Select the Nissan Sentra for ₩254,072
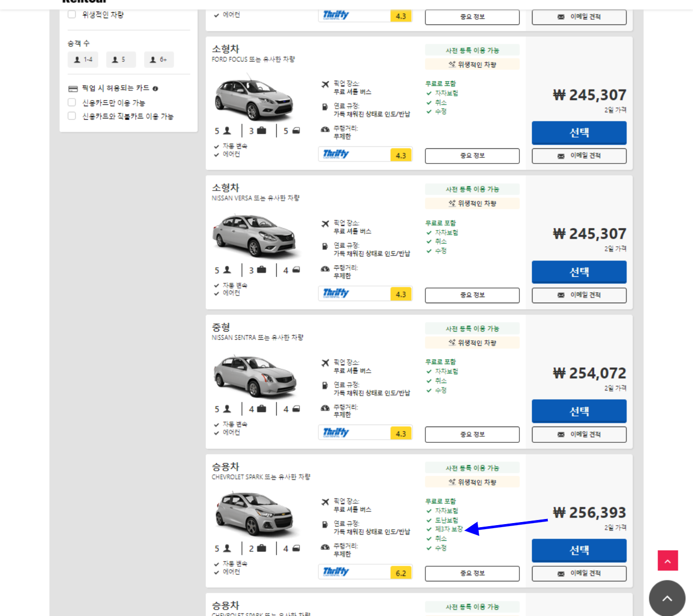 [x=579, y=411]
